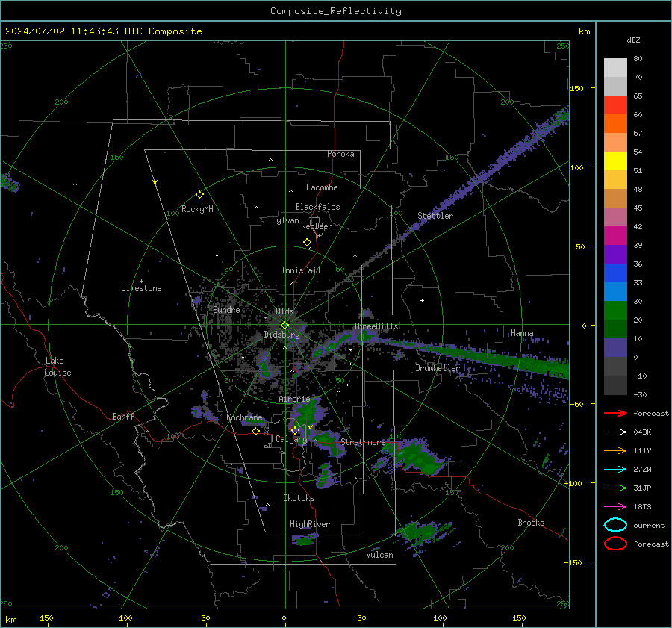
Task: Click the orange 111V arrow in legend
Action: pyautogui.click(x=615, y=450)
